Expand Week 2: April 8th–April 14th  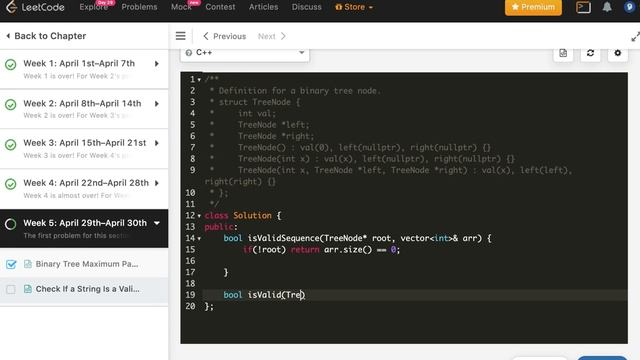[x=157, y=104]
